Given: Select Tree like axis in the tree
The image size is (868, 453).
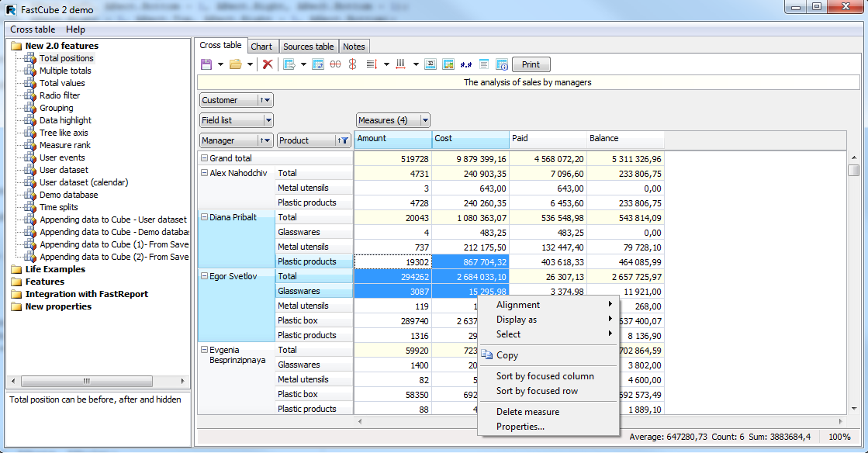Looking at the screenshot, I should coord(64,133).
